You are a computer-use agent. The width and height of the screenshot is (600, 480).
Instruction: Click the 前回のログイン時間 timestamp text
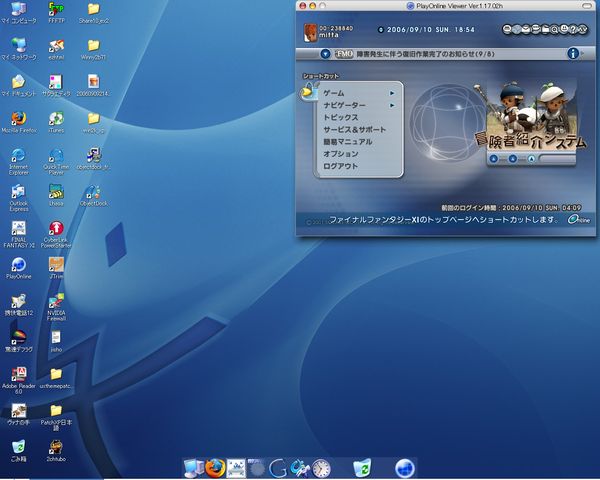(511, 208)
